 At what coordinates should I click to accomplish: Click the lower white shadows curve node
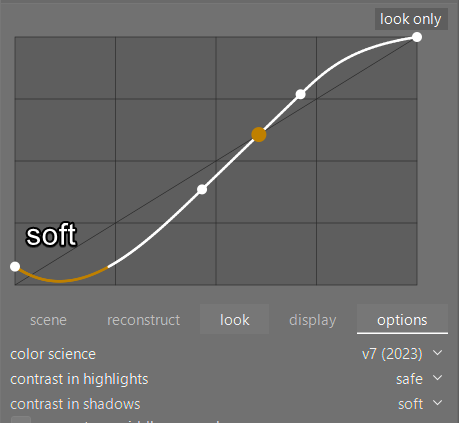(202, 189)
